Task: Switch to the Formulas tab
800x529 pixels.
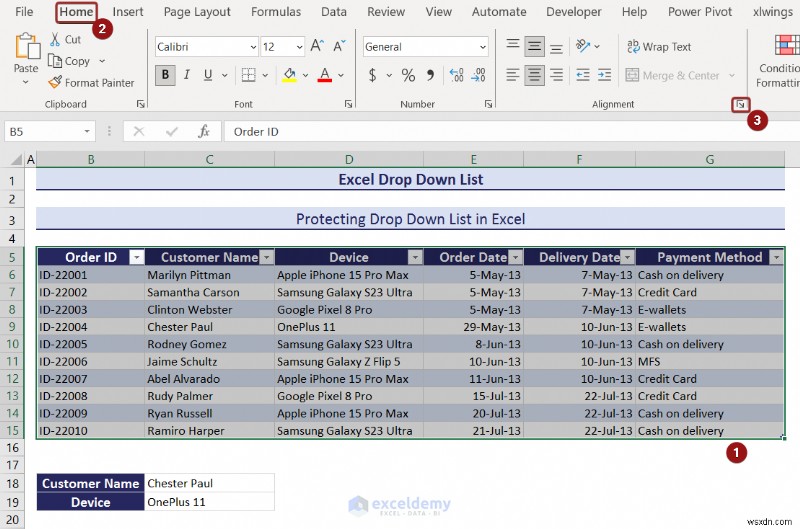Action: 276,12
